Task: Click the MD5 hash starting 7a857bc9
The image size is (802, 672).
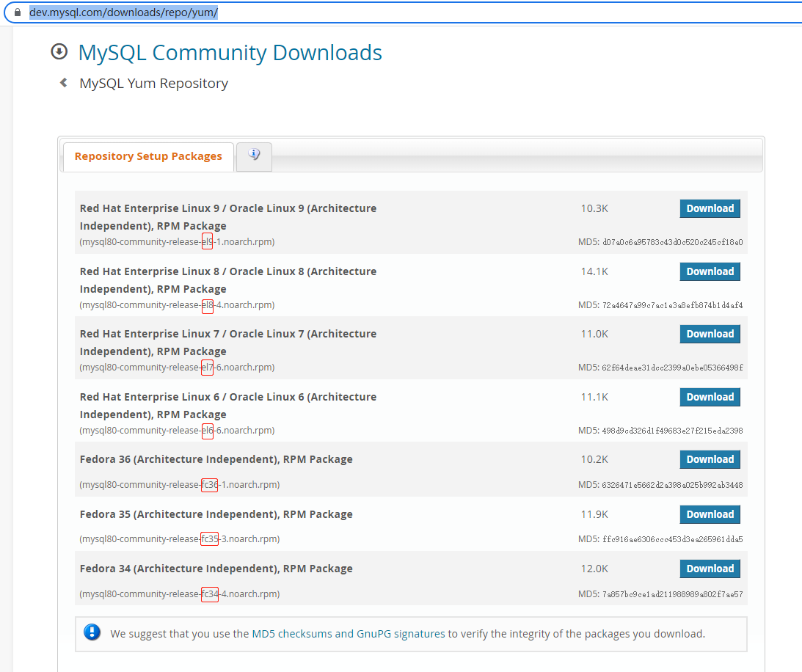Action: (673, 594)
